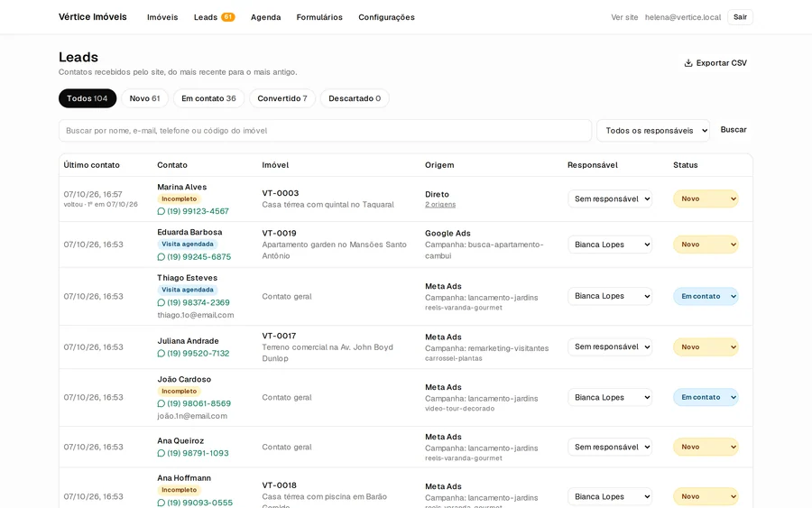
Task: Click the Último contato column header
Action: 92,165
